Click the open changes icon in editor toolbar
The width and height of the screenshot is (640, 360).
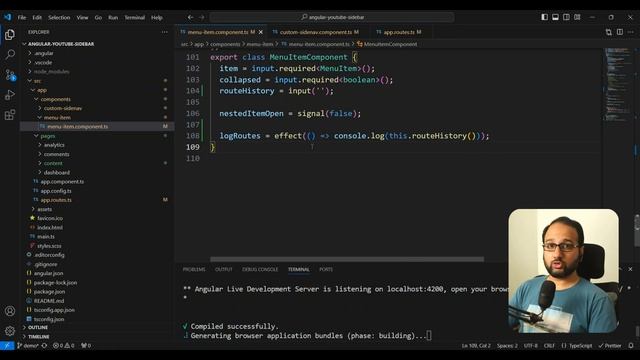click(609, 32)
